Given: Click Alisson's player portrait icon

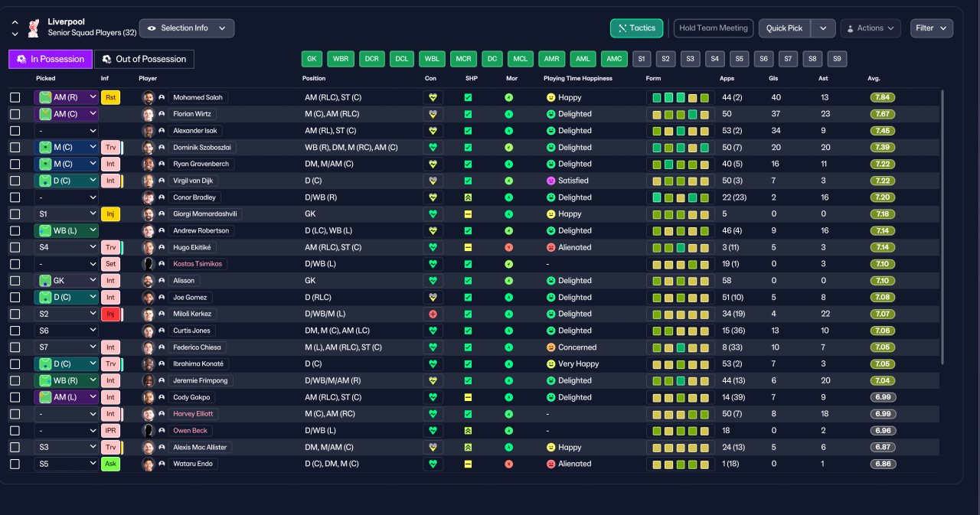Looking at the screenshot, I should coord(149,281).
